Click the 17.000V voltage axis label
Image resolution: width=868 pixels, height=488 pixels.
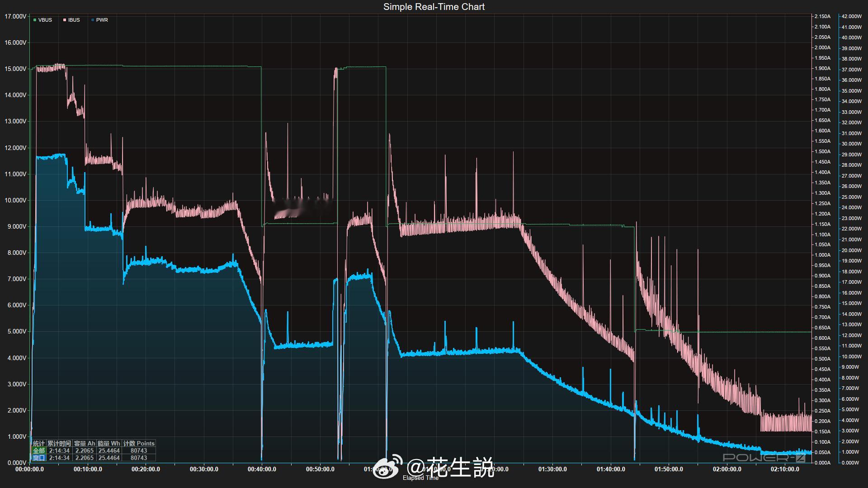point(15,16)
